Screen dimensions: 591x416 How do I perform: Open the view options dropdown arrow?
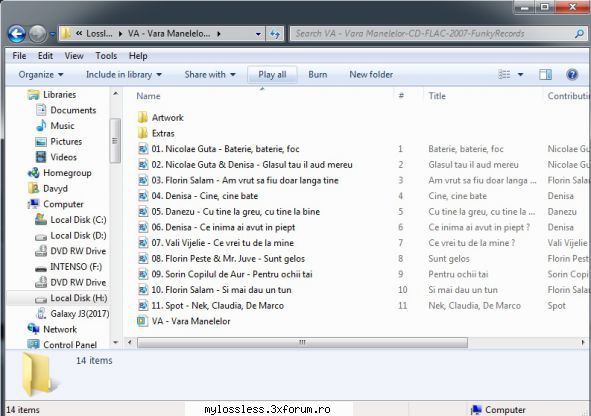pyautogui.click(x=521, y=75)
